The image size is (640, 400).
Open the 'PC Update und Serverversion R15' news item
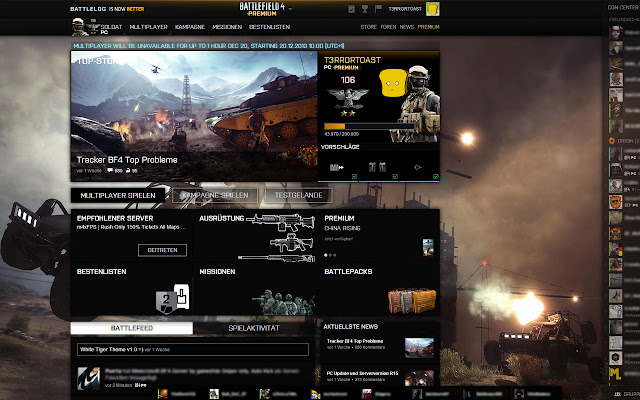pos(362,373)
